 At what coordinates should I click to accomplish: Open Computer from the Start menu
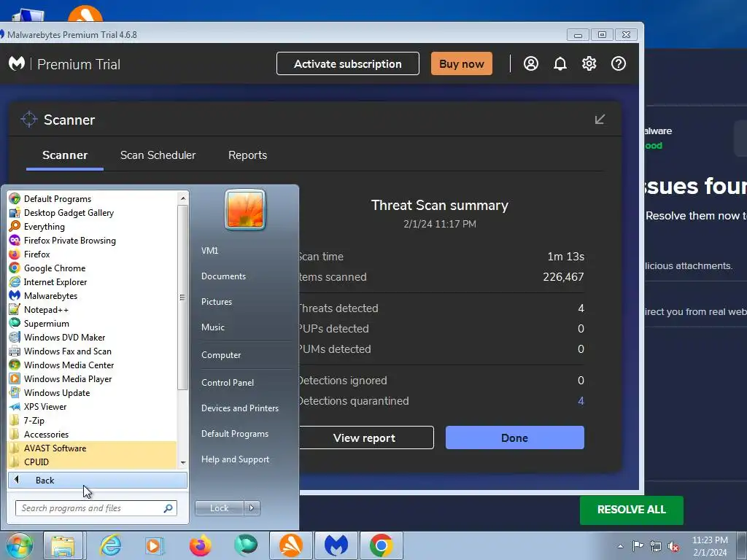click(x=220, y=355)
